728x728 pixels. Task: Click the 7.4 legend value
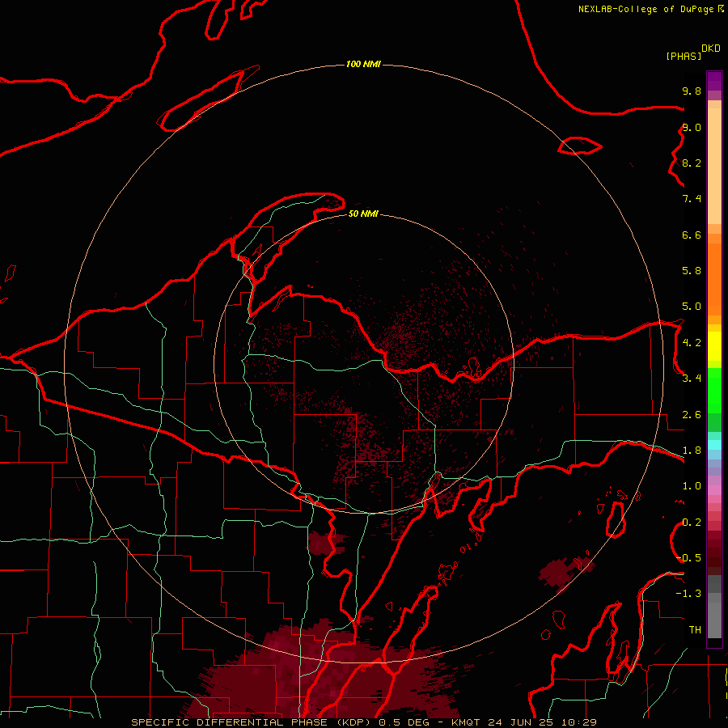point(692,199)
